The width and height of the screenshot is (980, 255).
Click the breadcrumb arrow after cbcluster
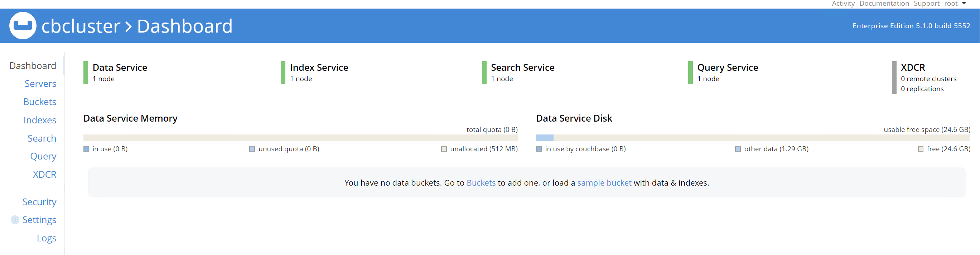coord(129,26)
